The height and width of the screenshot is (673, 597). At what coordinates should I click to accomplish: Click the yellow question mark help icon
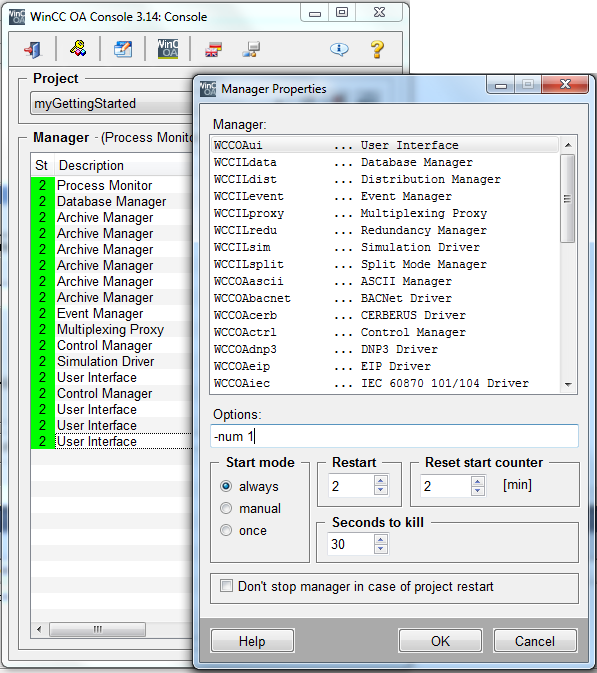[x=378, y=49]
